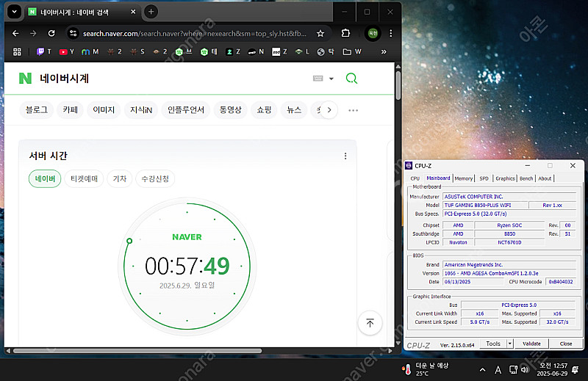The width and height of the screenshot is (588, 381).
Task: Open the Twitch bookmark labeled T
Action: (43, 51)
